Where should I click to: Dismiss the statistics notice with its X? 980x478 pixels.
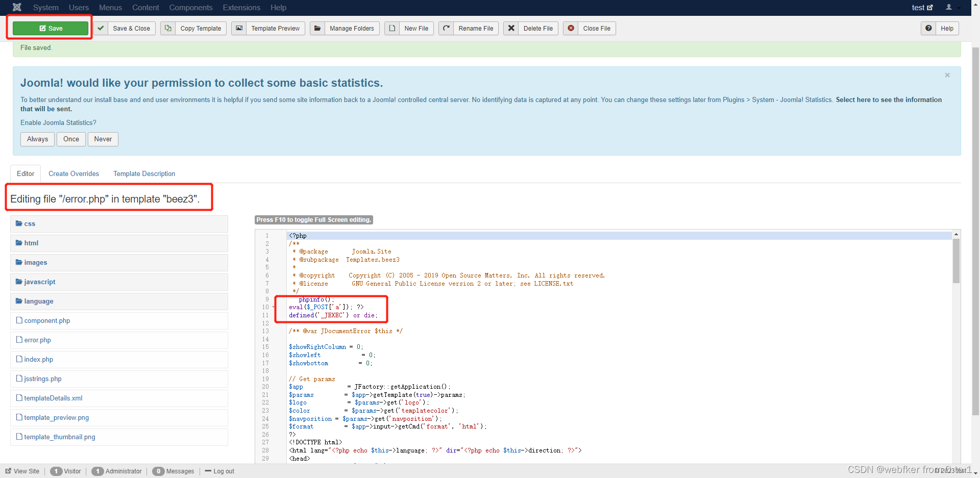click(947, 75)
